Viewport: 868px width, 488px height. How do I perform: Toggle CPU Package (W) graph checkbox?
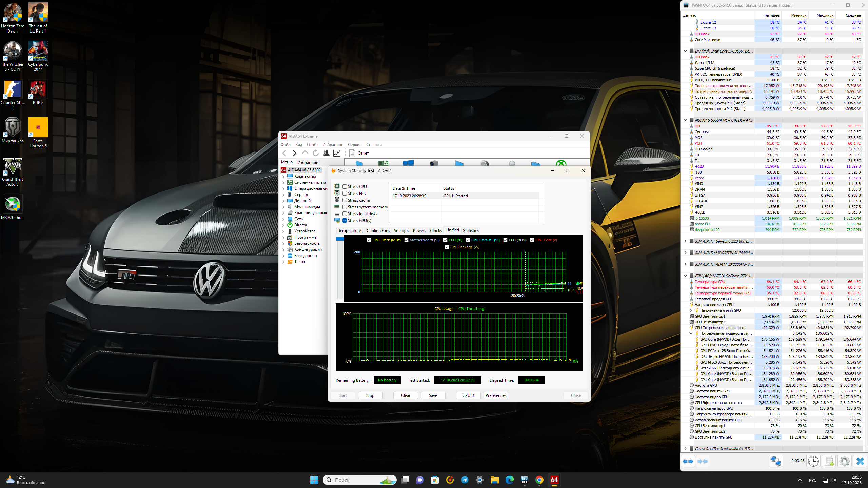[447, 247]
